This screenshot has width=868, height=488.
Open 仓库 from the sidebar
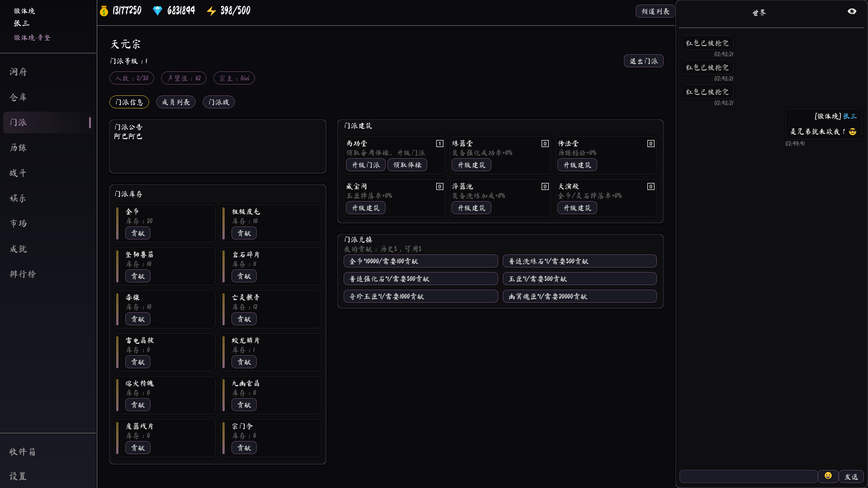pyautogui.click(x=19, y=97)
